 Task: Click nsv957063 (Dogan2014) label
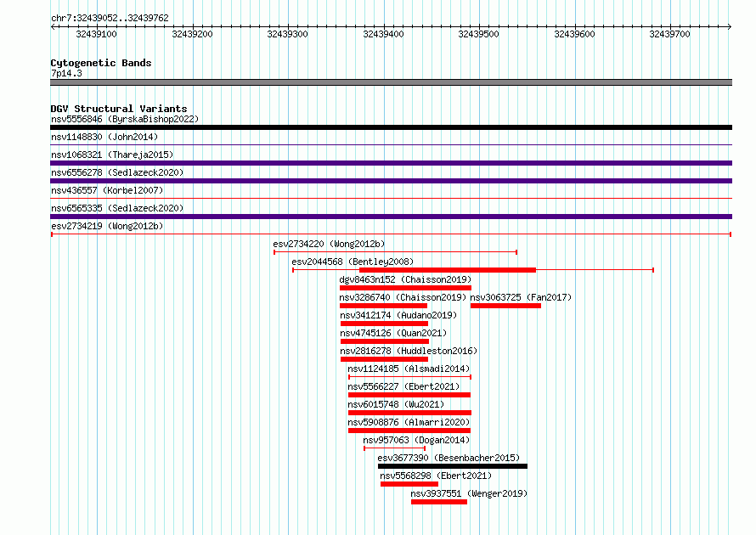point(416,440)
